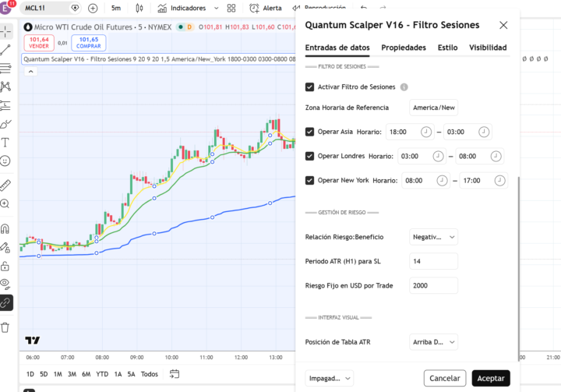
Task: Edit Periodo ATR (H1) para SL field
Action: [433, 261]
